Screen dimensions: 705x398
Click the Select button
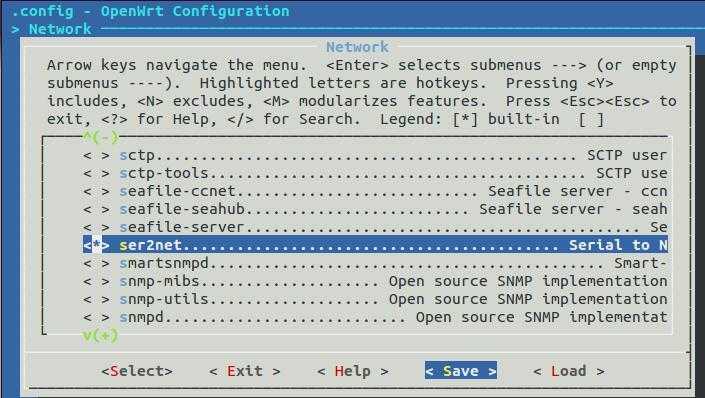[137, 371]
